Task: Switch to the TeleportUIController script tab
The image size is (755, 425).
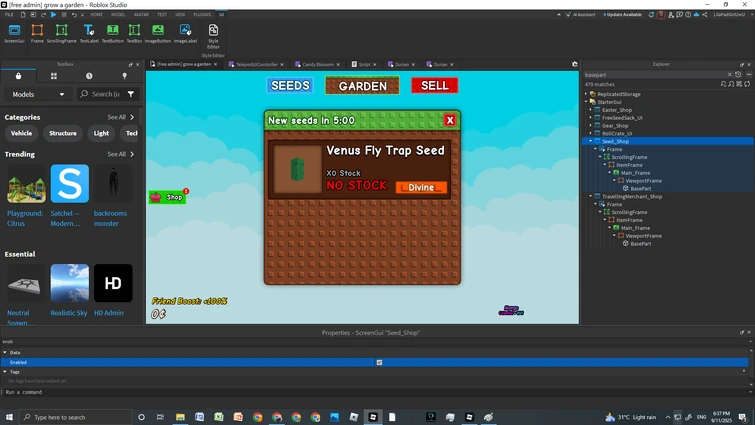Action: (257, 64)
